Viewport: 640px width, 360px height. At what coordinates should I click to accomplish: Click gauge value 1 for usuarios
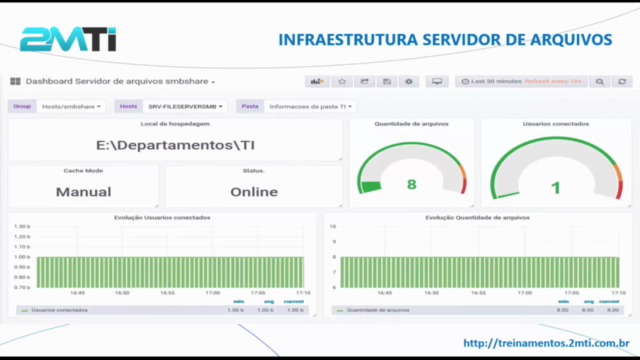pos(556,188)
